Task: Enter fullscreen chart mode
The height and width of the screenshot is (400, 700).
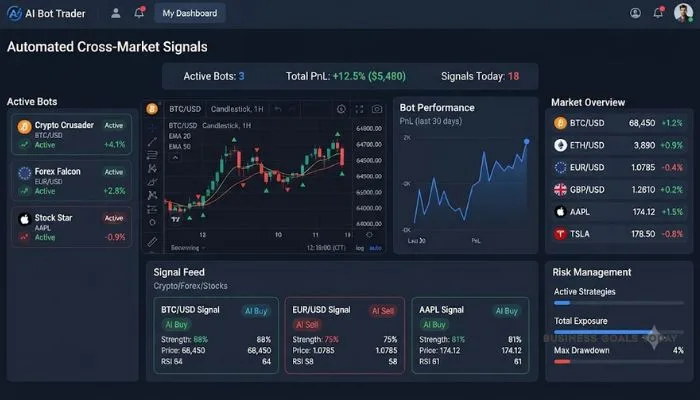Action: [359, 109]
